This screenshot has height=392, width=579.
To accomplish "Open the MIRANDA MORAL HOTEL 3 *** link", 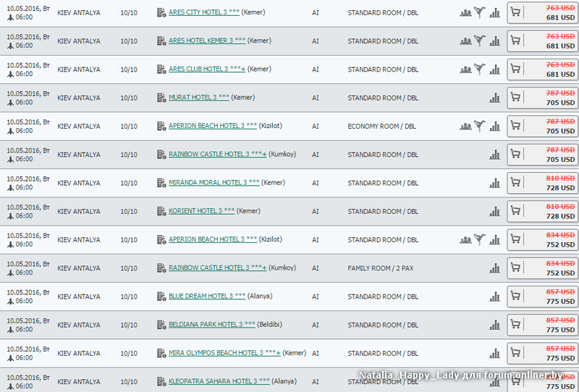I will (214, 183).
